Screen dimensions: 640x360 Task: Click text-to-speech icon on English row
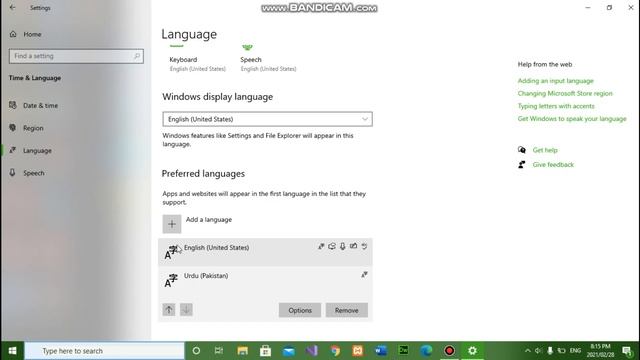point(332,246)
